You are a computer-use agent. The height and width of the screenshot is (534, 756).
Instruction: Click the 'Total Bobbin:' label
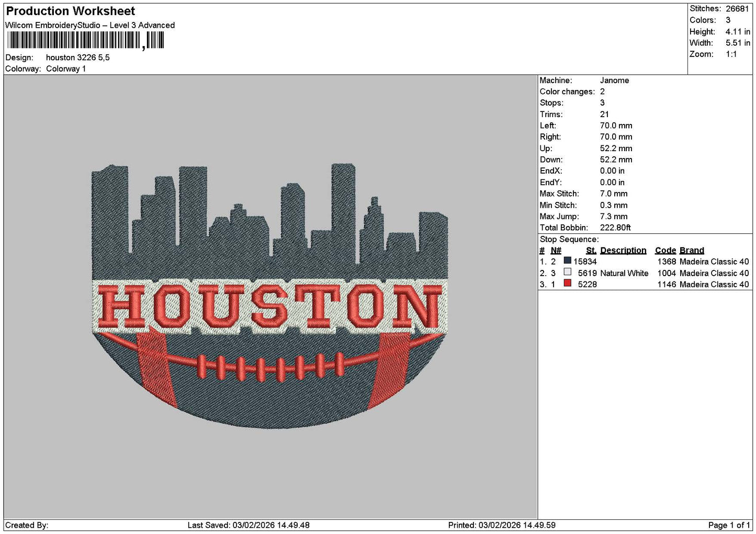(564, 228)
